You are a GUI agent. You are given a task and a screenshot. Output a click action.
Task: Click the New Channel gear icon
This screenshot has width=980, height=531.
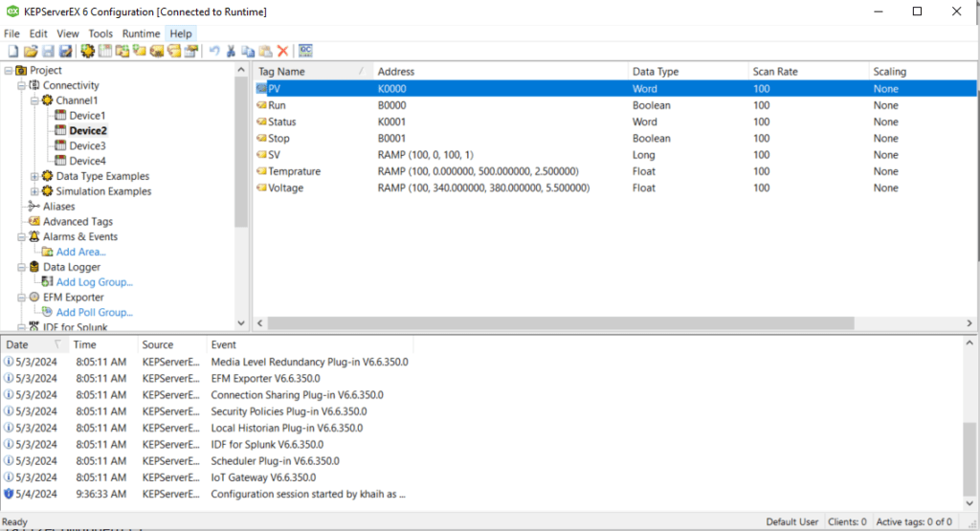(x=87, y=52)
